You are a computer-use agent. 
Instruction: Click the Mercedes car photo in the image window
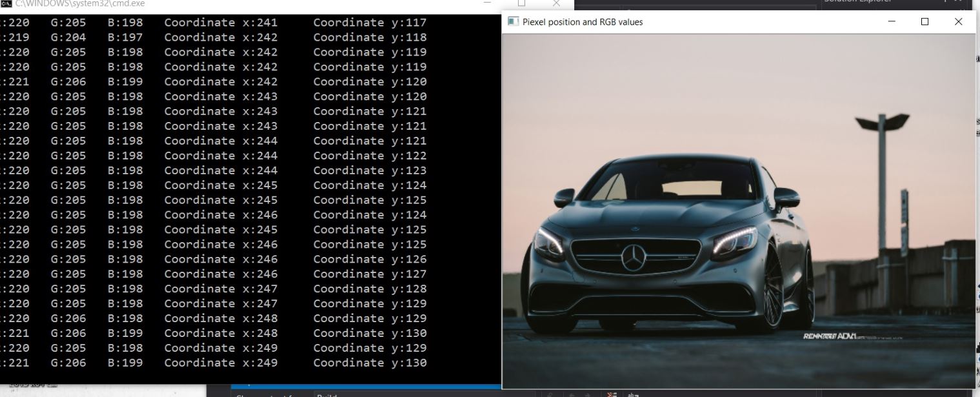[739, 211]
